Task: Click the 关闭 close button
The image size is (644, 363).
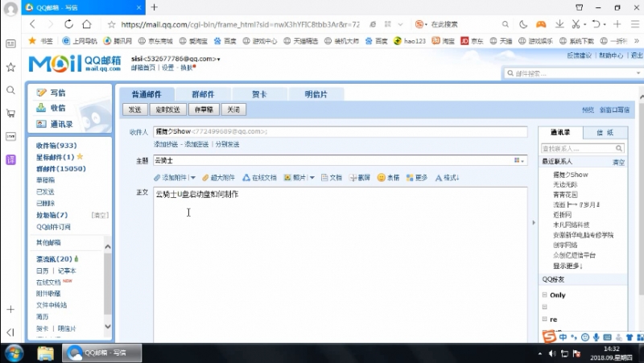Action: [x=233, y=109]
